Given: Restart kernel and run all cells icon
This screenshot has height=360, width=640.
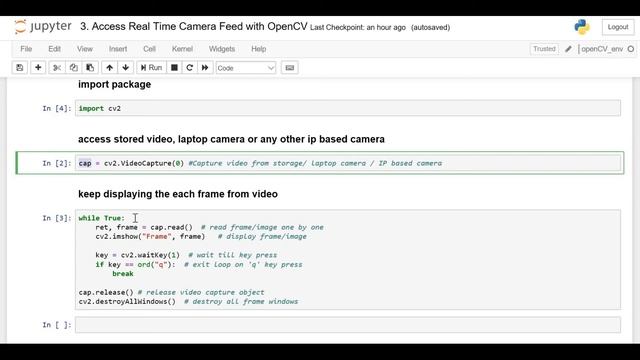Looking at the screenshot, I should pos(205,68).
